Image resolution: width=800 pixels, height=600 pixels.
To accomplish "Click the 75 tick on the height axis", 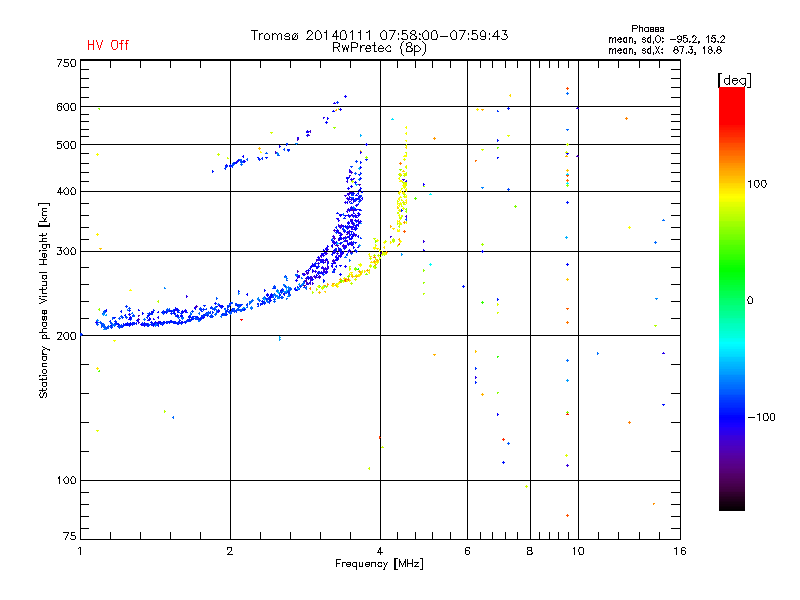I will pyautogui.click(x=69, y=540).
